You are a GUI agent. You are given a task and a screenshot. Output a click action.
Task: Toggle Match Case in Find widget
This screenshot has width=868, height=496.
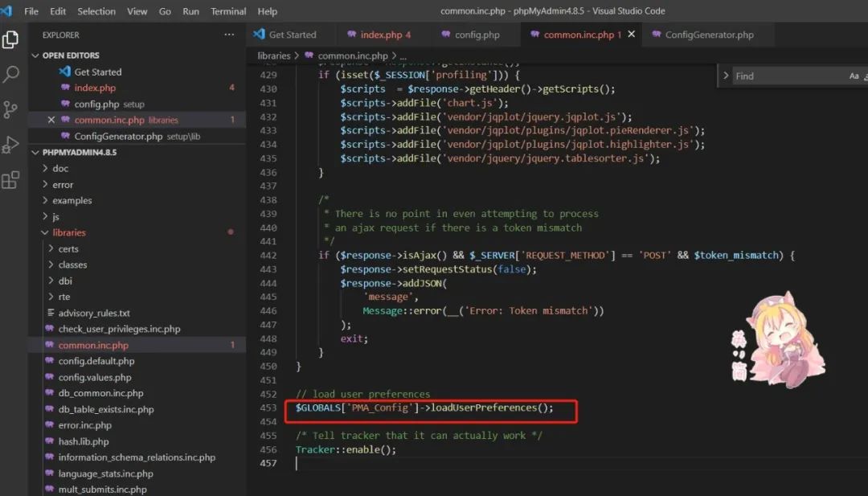point(854,76)
